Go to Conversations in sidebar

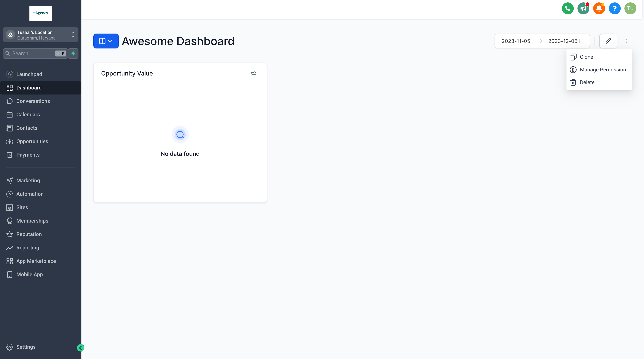click(x=33, y=101)
